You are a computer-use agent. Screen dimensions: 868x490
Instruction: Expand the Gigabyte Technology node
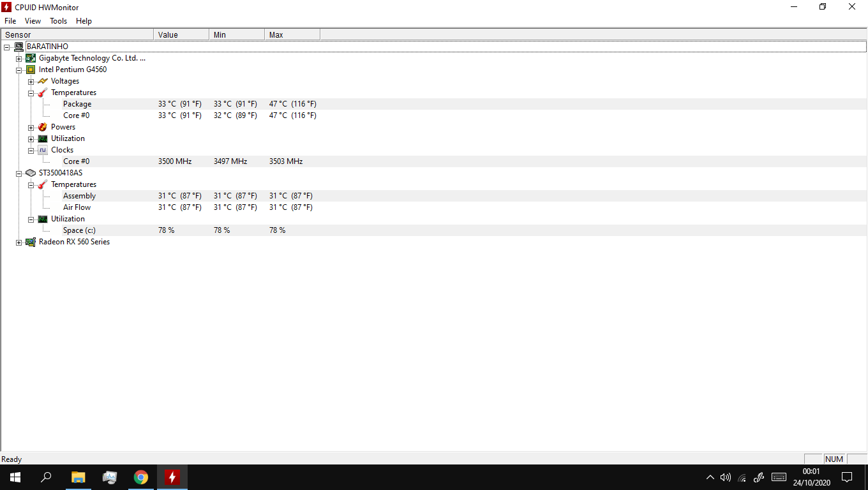19,59
